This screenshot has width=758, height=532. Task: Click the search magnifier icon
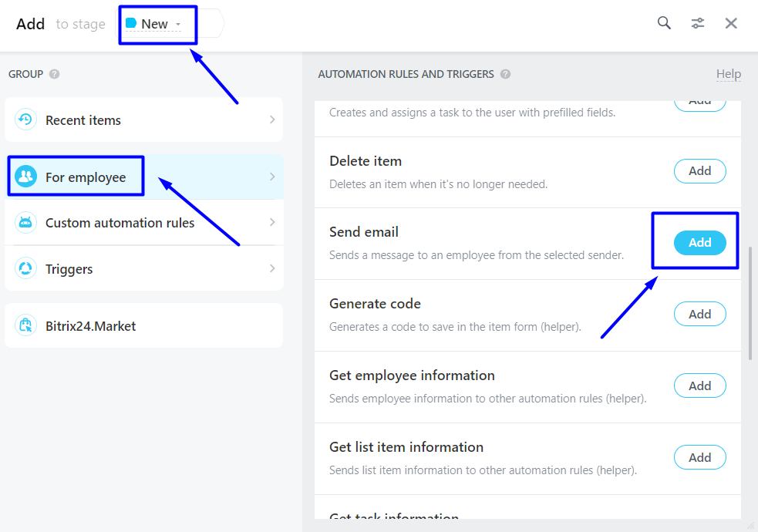[x=664, y=23]
